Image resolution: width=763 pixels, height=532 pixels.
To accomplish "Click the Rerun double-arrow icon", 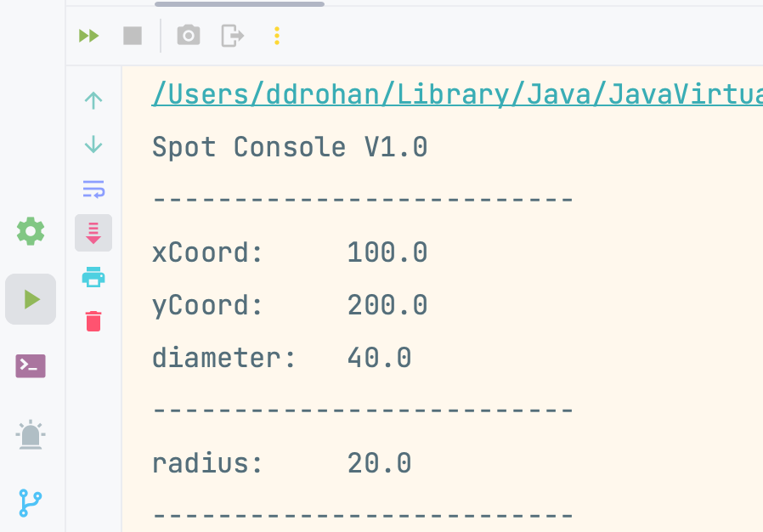I will (x=89, y=36).
